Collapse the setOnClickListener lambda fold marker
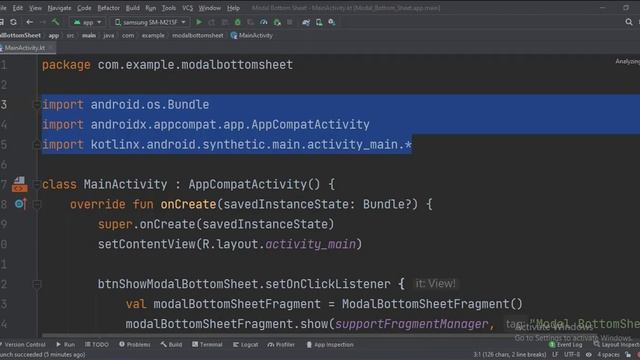 pyautogui.click(x=37, y=284)
